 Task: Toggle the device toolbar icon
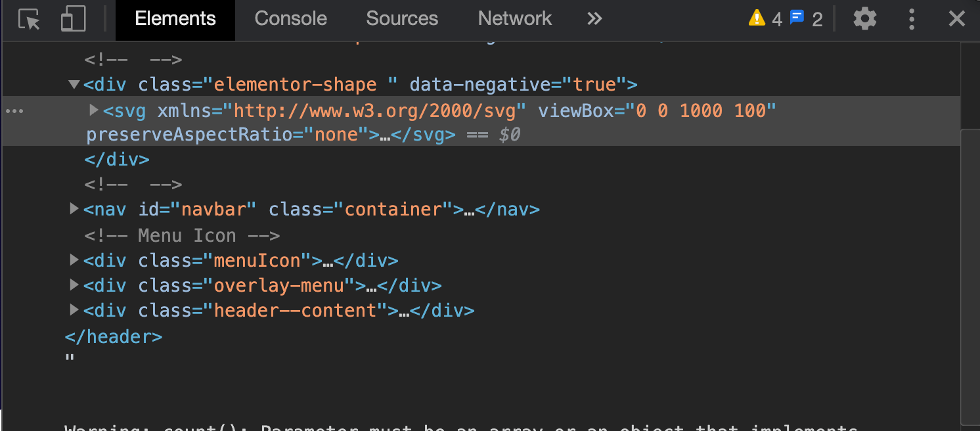click(73, 20)
